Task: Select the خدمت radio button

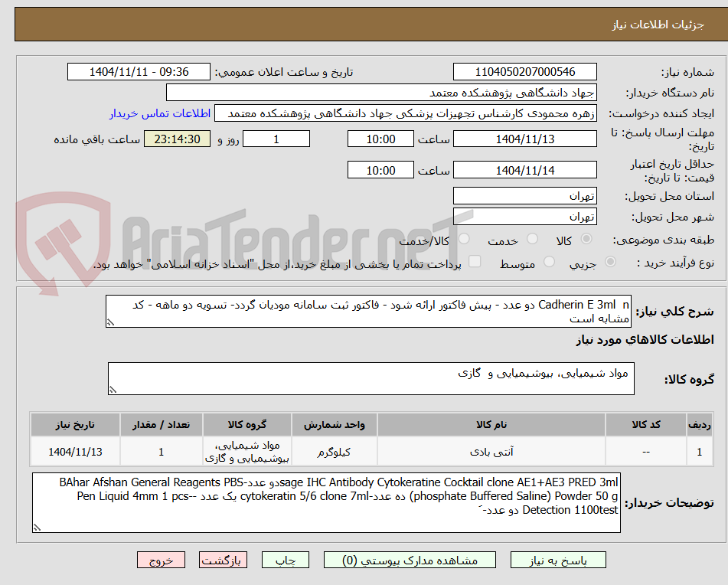Action: pos(532,239)
